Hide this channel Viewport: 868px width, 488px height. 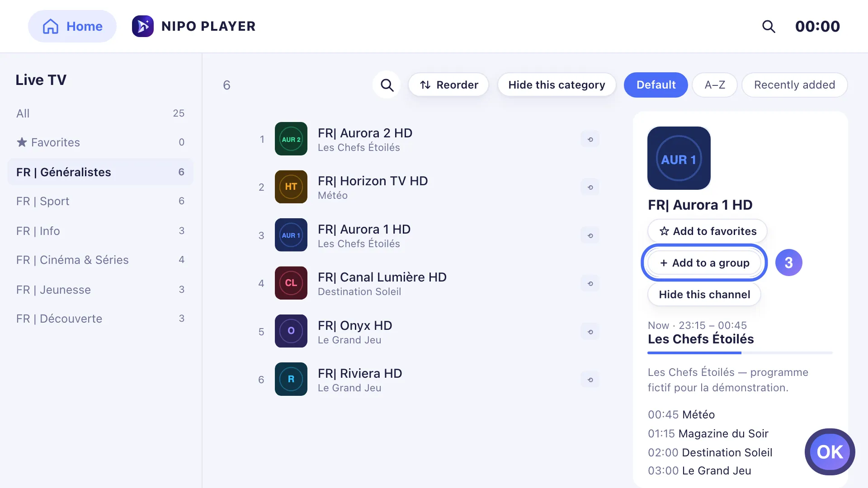(704, 294)
